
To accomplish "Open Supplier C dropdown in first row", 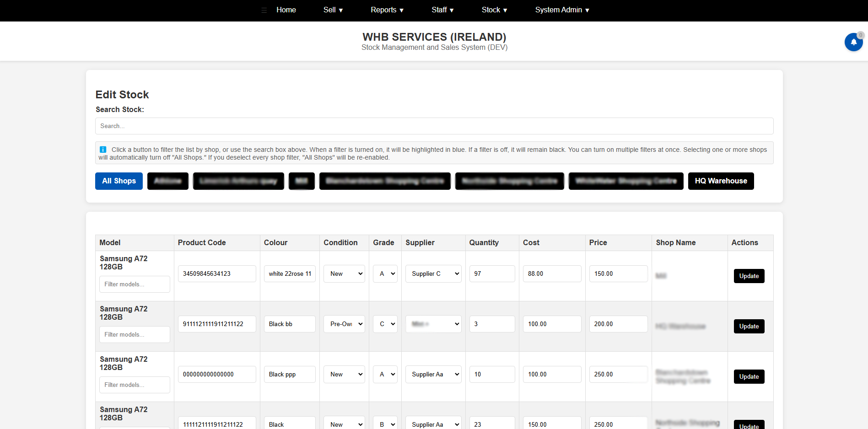I will click(433, 273).
